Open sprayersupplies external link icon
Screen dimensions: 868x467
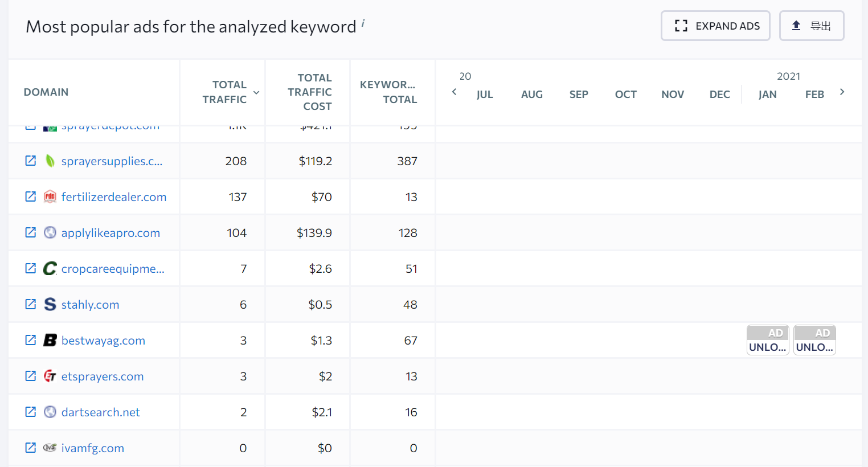pyautogui.click(x=31, y=161)
